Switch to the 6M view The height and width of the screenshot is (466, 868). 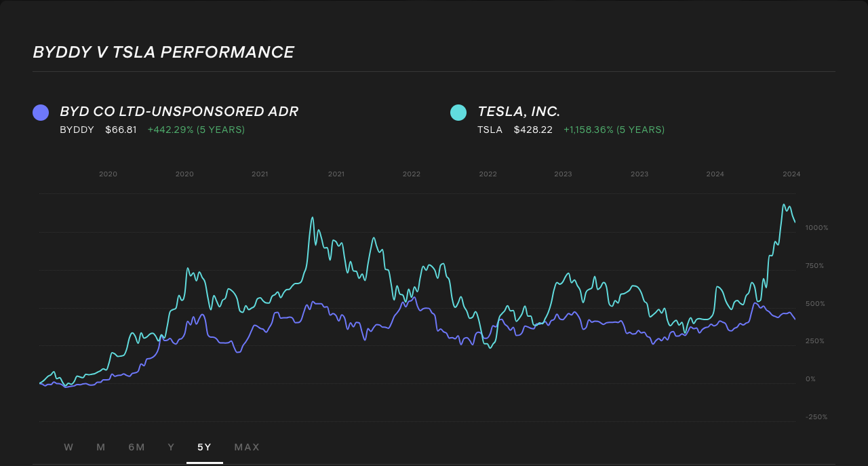tap(136, 447)
